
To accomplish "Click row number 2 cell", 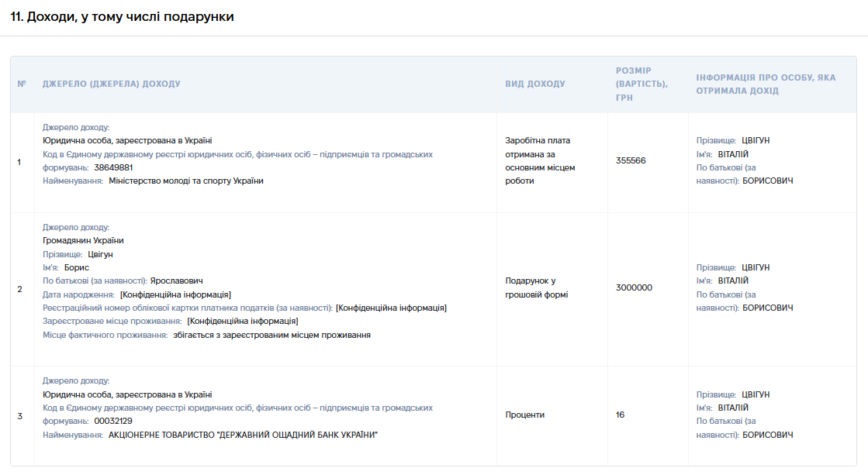I will click(x=20, y=289).
